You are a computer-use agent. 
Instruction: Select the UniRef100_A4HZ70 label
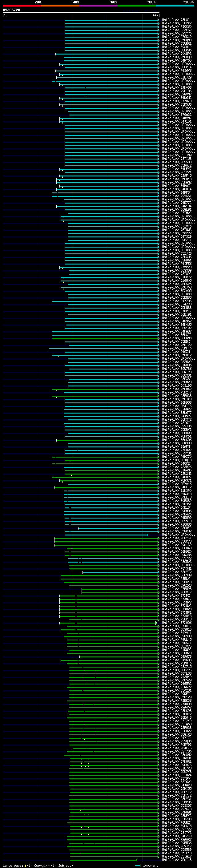(x=177, y=457)
